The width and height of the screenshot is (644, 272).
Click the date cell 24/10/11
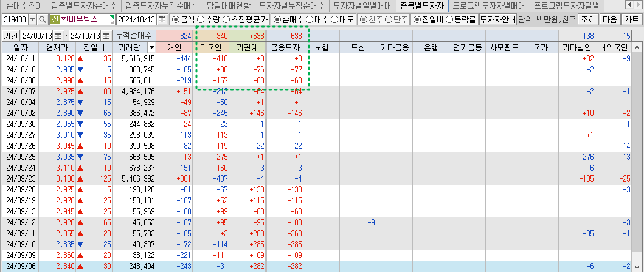[x=21, y=59]
